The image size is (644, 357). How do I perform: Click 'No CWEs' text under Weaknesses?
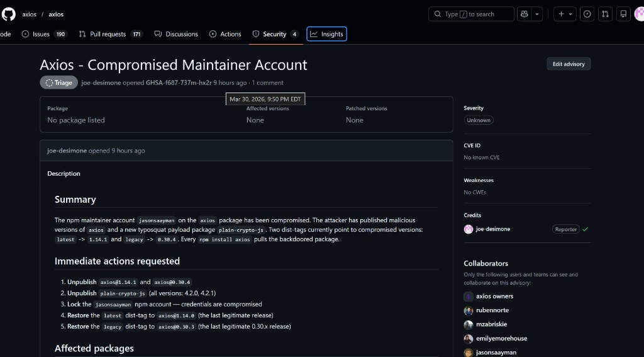pyautogui.click(x=475, y=192)
